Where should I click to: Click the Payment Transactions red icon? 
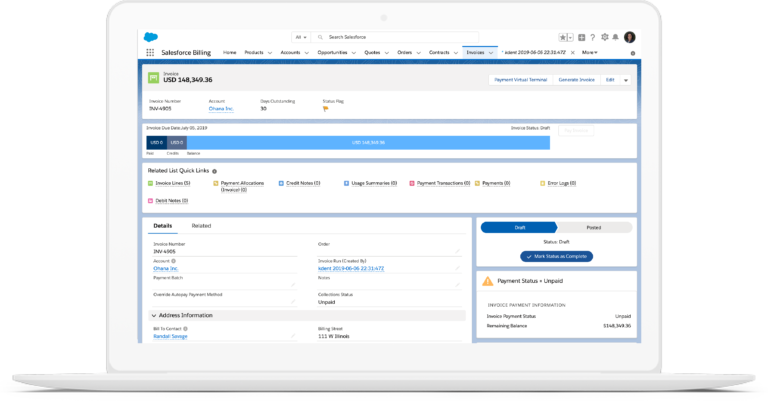point(412,183)
